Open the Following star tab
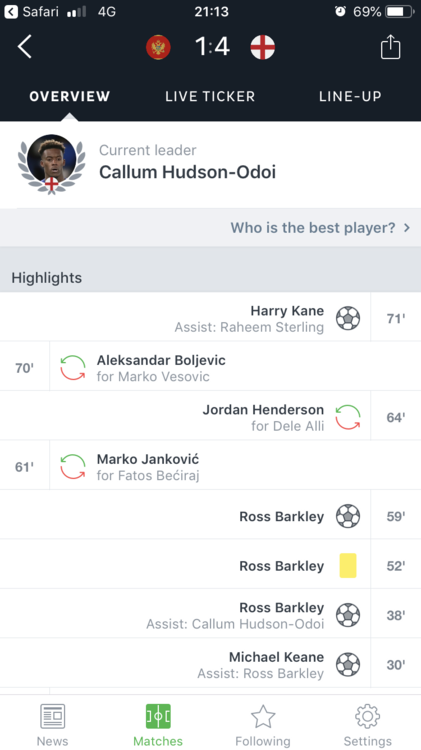Viewport: 421px width, 750px height. coord(263,725)
